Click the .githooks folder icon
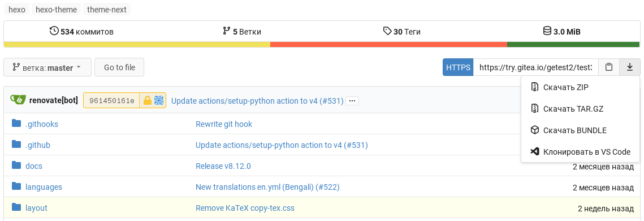The width and height of the screenshot is (644, 221). 16,123
